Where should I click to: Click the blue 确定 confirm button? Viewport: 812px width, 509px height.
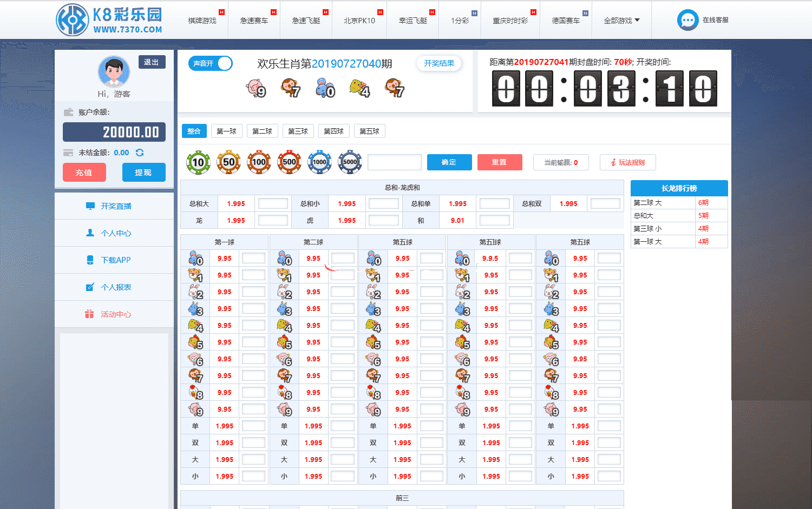(449, 162)
